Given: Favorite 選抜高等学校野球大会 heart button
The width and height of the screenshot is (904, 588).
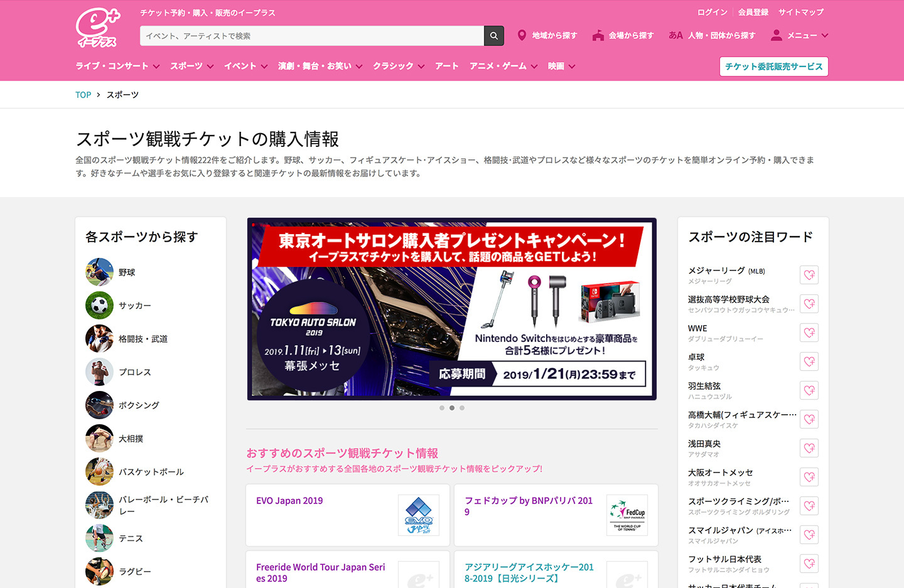Looking at the screenshot, I should [x=809, y=304].
